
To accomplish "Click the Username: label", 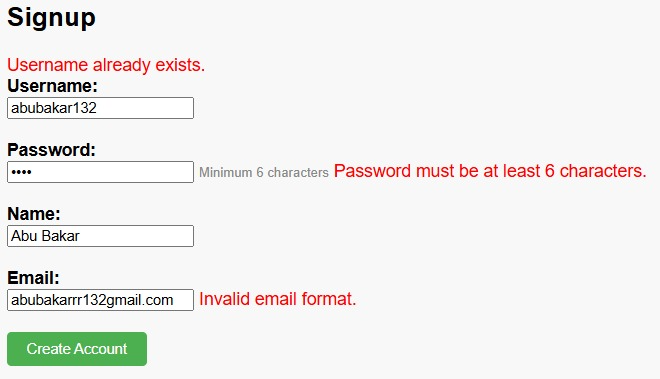I will pyautogui.click(x=52, y=86).
